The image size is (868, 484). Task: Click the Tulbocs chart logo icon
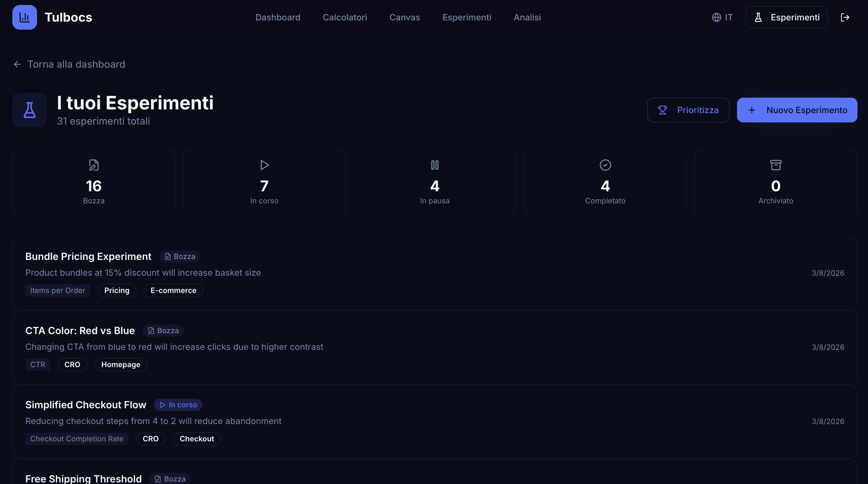click(25, 17)
